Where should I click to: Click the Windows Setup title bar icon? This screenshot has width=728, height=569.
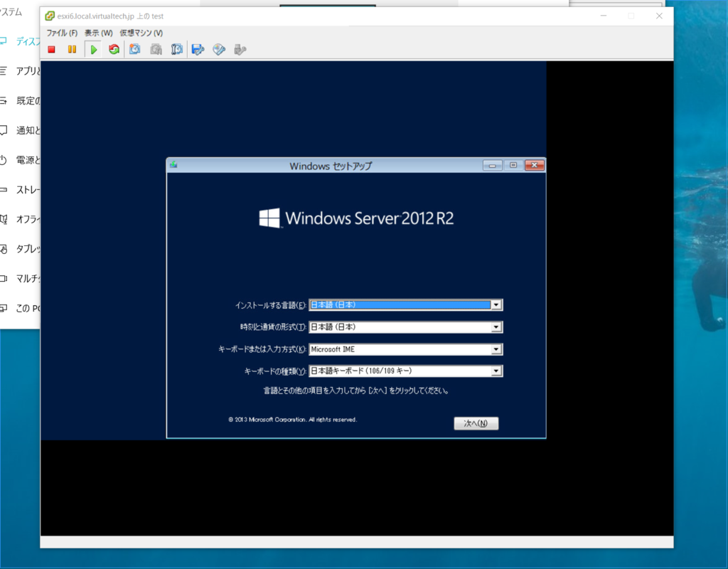point(173,165)
